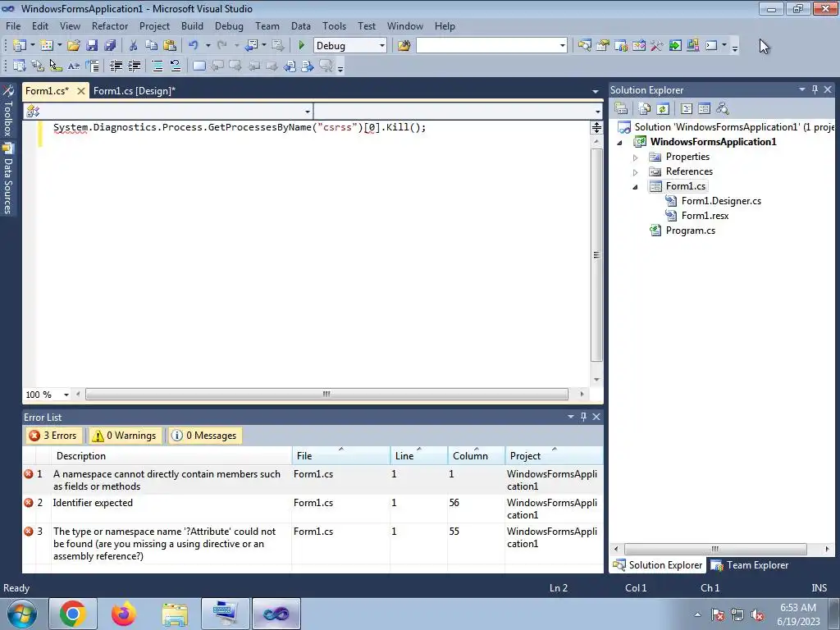Collapse the Form1.cs node in Solution Explorer

tap(636, 187)
